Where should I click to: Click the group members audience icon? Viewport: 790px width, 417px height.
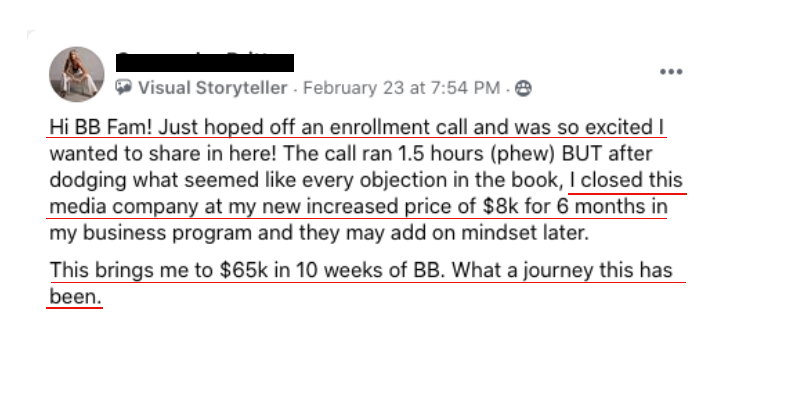pos(523,88)
